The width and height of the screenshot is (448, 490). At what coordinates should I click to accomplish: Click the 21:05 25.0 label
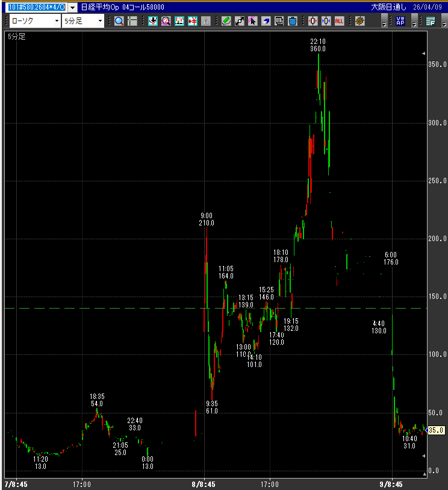coord(120,449)
